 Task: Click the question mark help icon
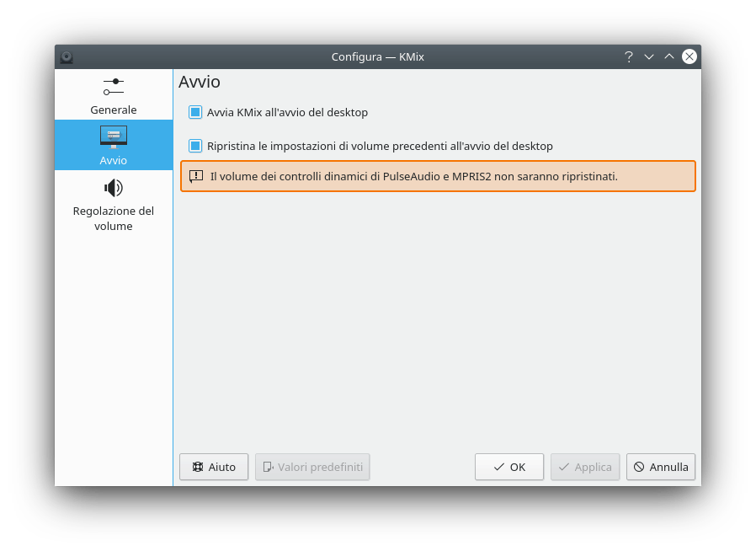[628, 56]
